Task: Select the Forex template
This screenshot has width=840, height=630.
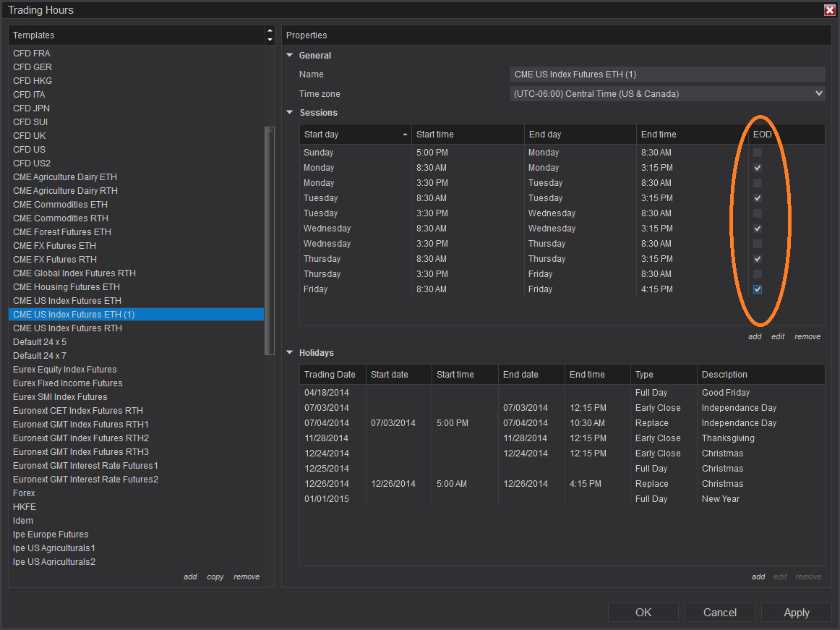Action: 24,493
